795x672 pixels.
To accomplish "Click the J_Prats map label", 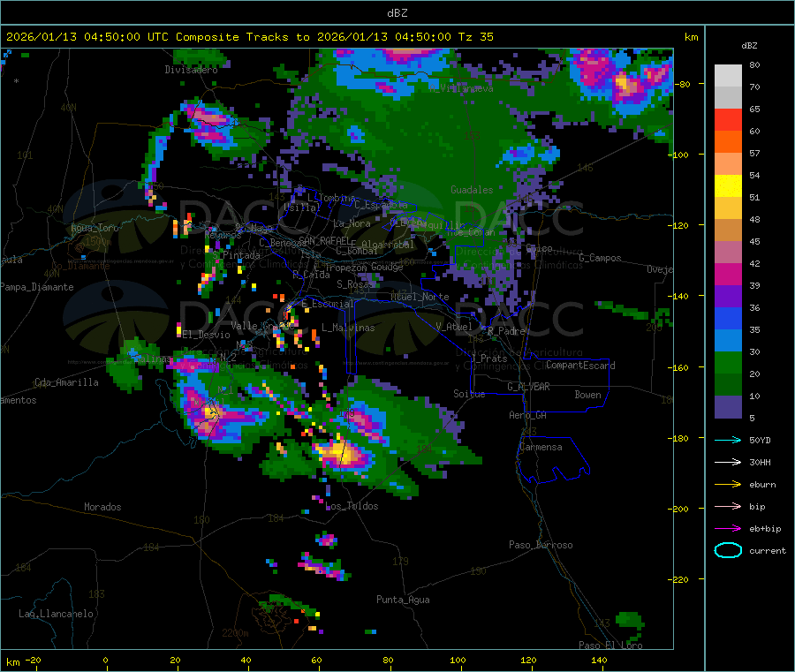I will [x=489, y=358].
